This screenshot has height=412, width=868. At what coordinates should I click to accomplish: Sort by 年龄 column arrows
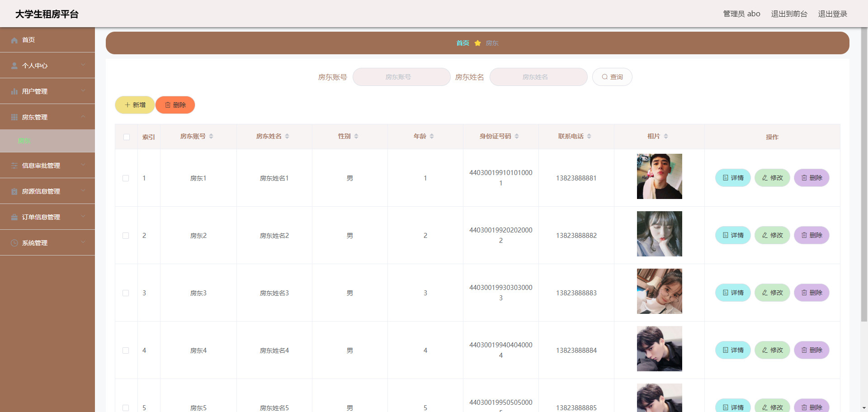pyautogui.click(x=432, y=136)
